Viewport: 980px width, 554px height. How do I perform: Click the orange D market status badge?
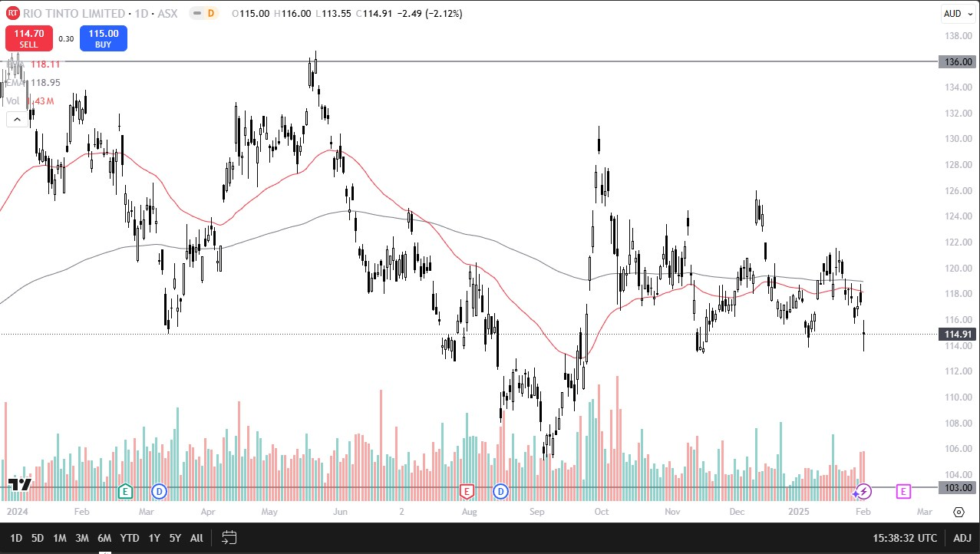tap(211, 14)
